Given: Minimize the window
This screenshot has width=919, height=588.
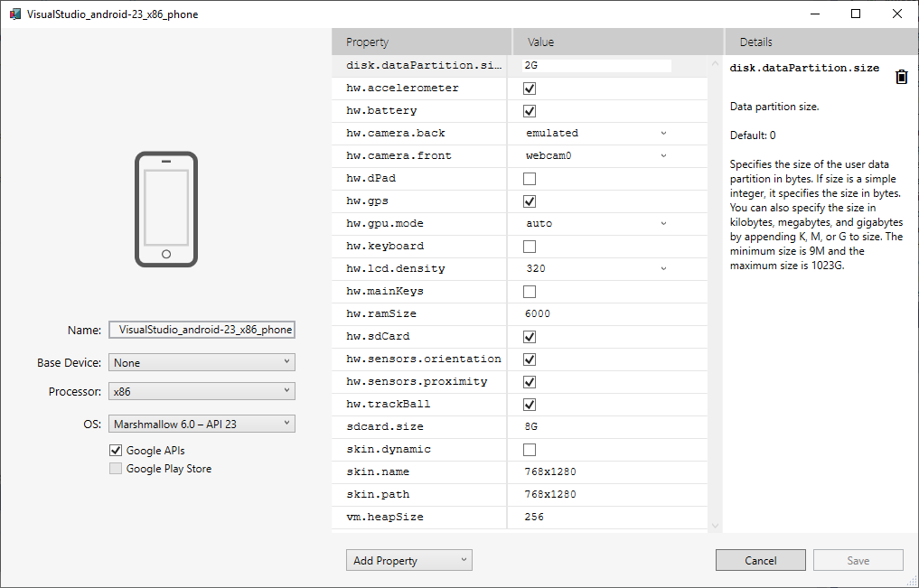Looking at the screenshot, I should click(815, 14).
